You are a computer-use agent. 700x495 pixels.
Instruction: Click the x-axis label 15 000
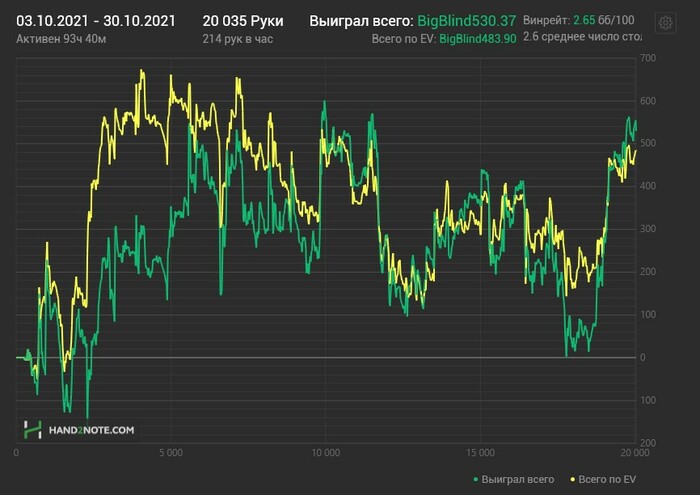480,453
